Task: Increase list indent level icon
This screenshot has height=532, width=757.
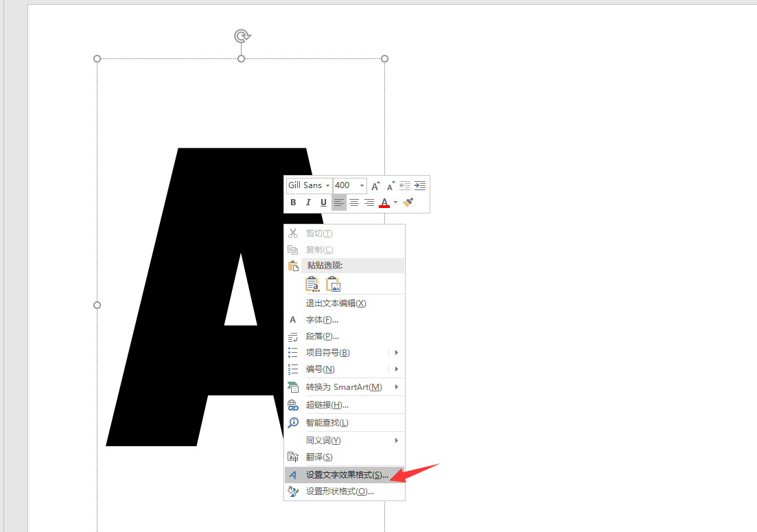Action: point(420,185)
